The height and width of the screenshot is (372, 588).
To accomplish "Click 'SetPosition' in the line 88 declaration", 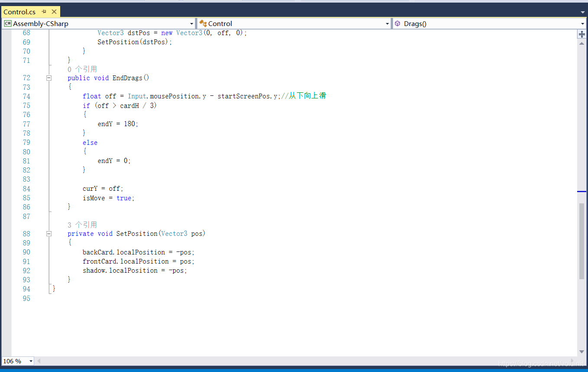I will click(137, 234).
